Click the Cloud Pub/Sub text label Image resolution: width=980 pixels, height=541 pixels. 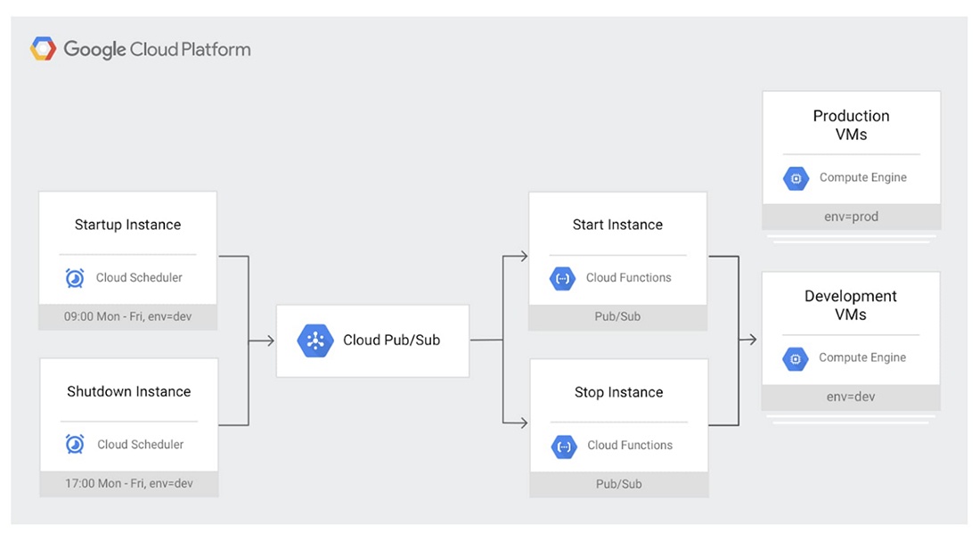pos(391,340)
